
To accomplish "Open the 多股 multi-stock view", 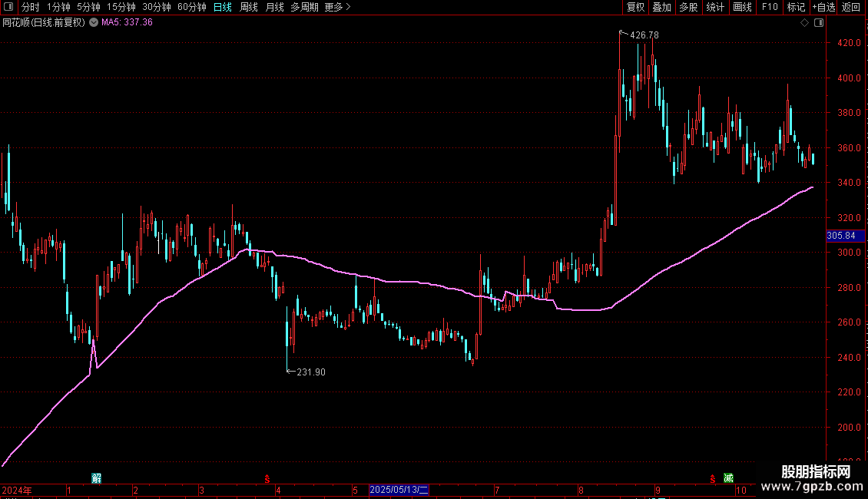I will 688,7.
